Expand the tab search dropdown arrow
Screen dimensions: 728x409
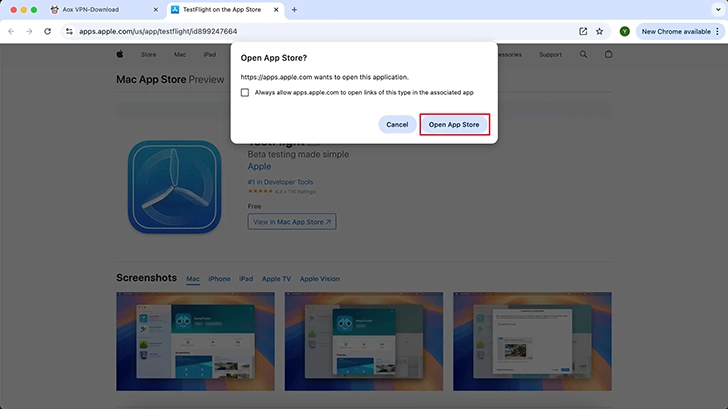718,9
